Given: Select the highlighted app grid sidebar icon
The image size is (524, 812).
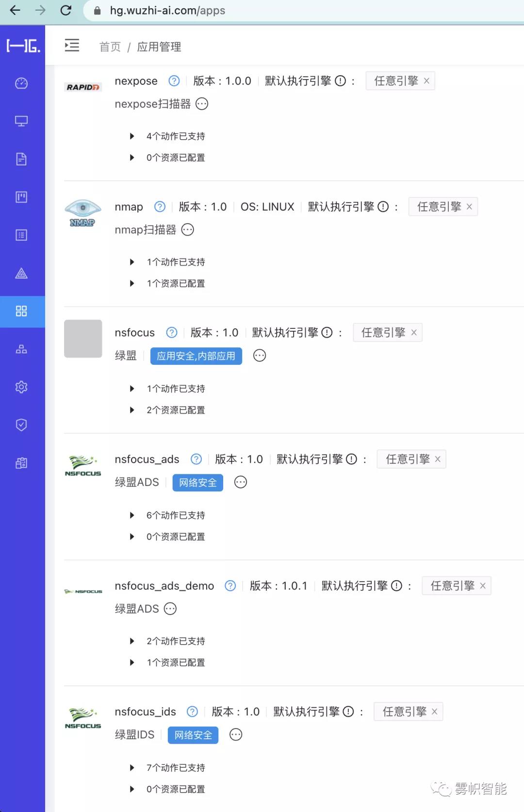Looking at the screenshot, I should coord(21,311).
